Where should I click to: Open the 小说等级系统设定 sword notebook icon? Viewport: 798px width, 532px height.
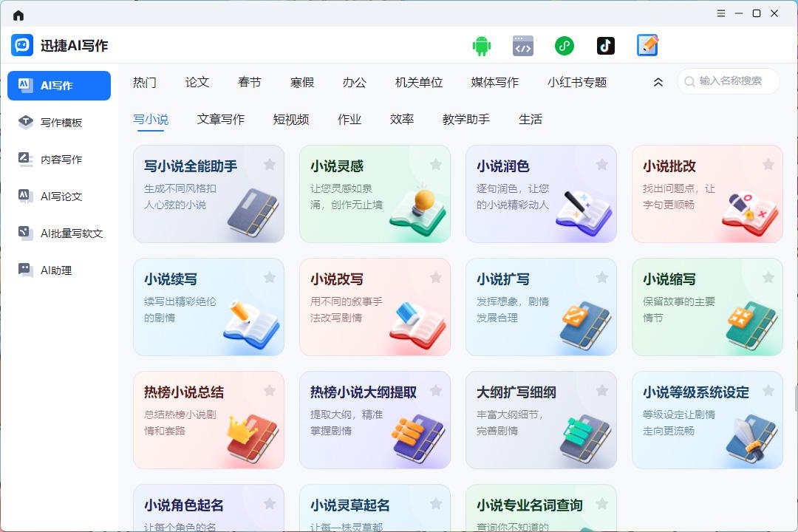[x=751, y=439]
